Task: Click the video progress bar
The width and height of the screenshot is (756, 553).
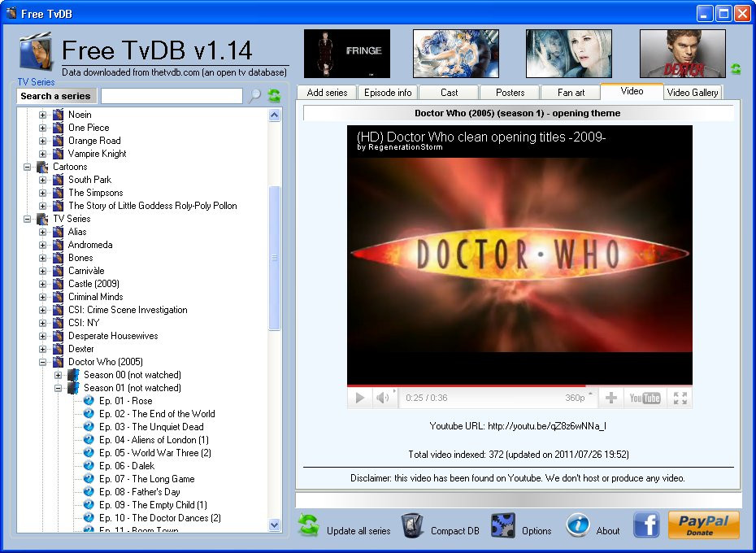Action: click(x=519, y=385)
